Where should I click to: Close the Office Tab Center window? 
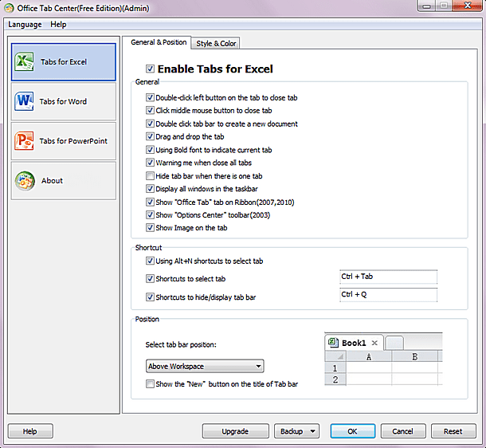click(x=468, y=6)
